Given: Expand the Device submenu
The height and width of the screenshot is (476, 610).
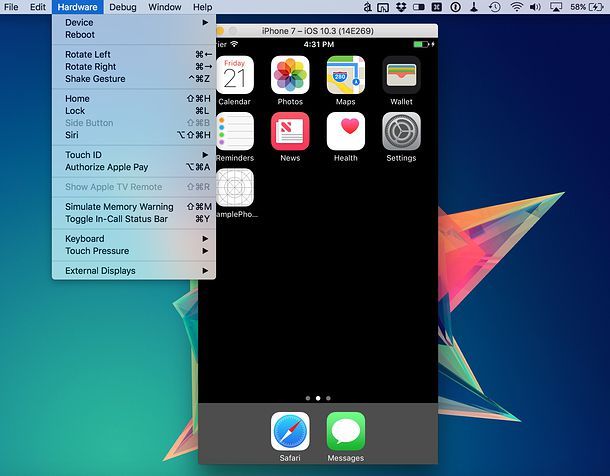Looking at the screenshot, I should click(134, 23).
